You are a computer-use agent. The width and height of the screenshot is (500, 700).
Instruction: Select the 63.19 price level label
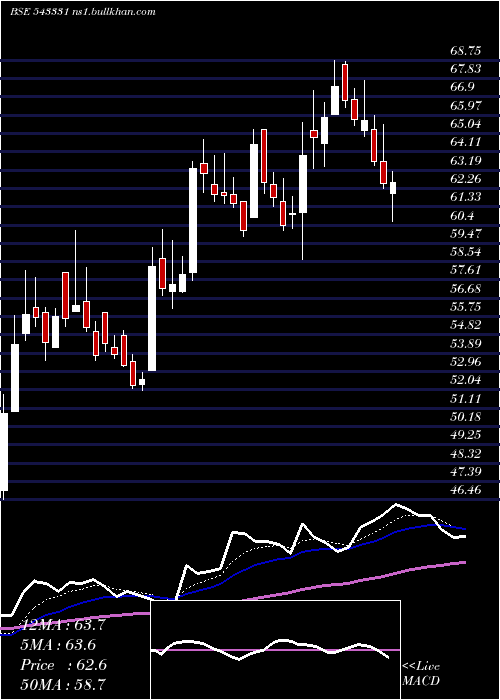pyautogui.click(x=466, y=160)
